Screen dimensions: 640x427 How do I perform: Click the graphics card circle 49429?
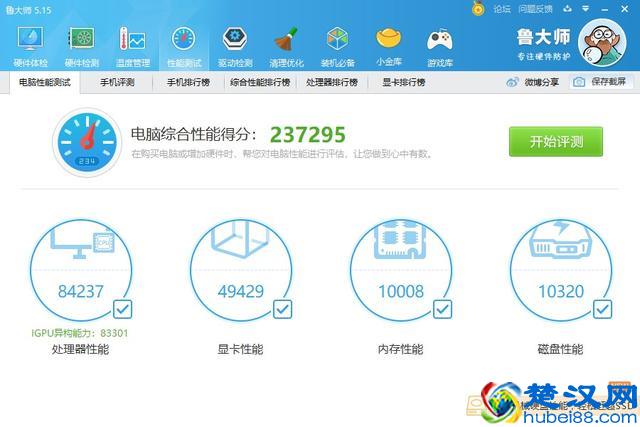pos(241,270)
